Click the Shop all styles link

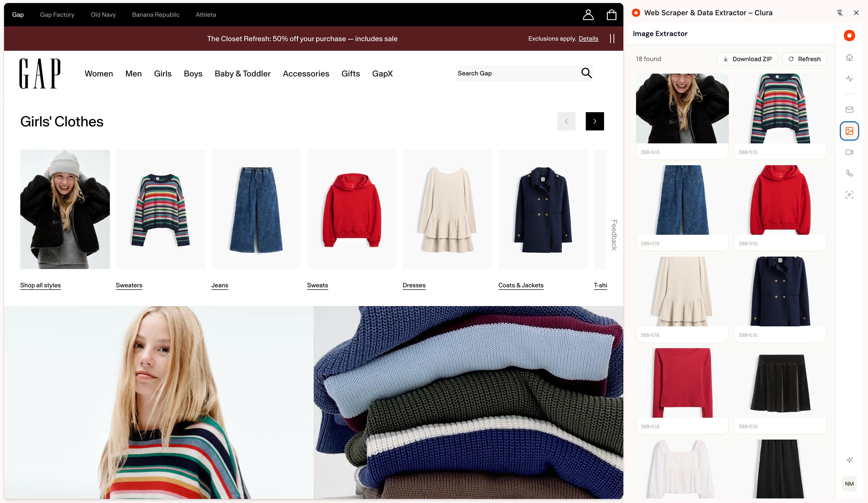(x=40, y=285)
